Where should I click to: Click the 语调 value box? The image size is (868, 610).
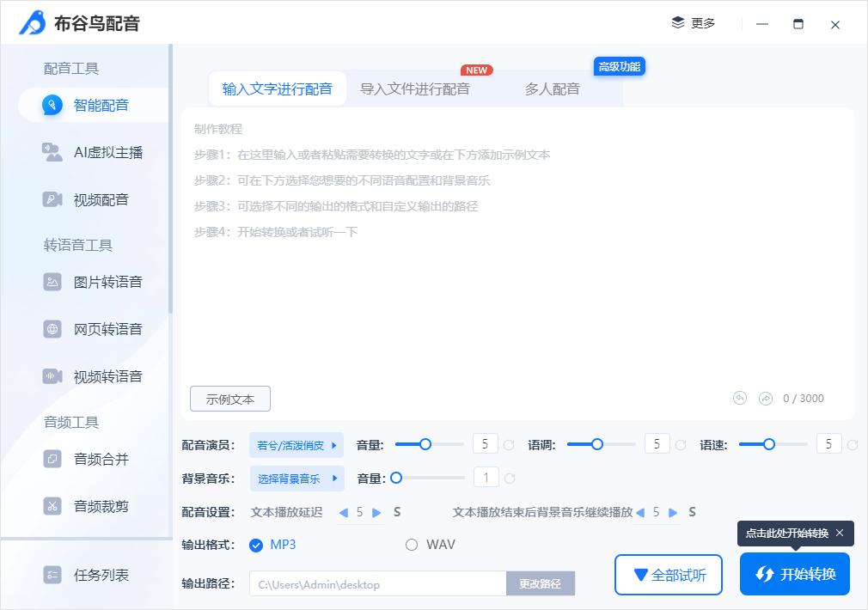click(x=657, y=444)
